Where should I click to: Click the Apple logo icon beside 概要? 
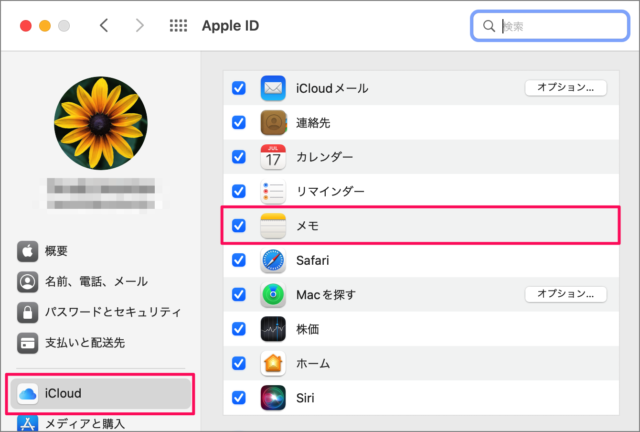[x=27, y=251]
